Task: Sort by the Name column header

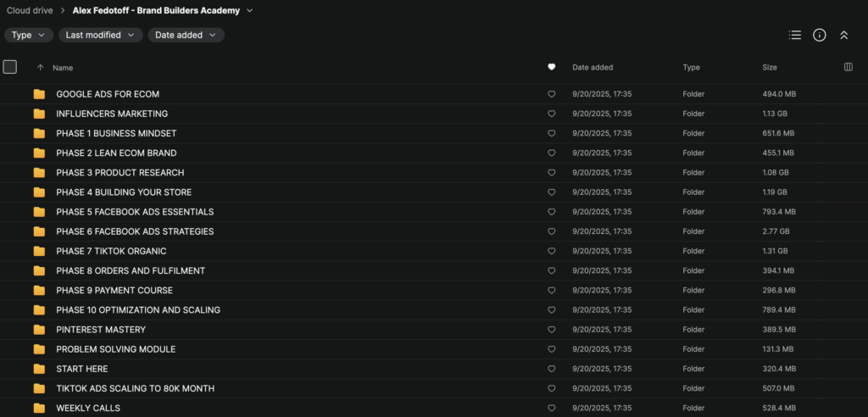Action: tap(63, 67)
